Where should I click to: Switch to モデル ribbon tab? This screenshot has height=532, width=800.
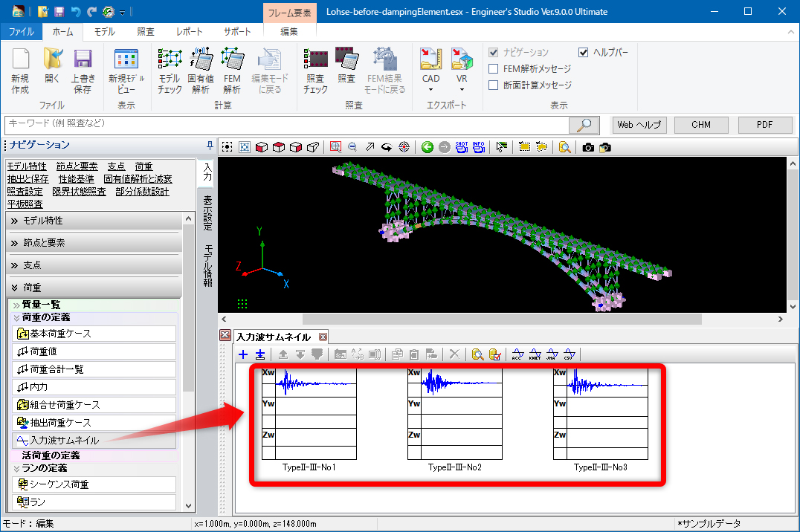[104, 32]
